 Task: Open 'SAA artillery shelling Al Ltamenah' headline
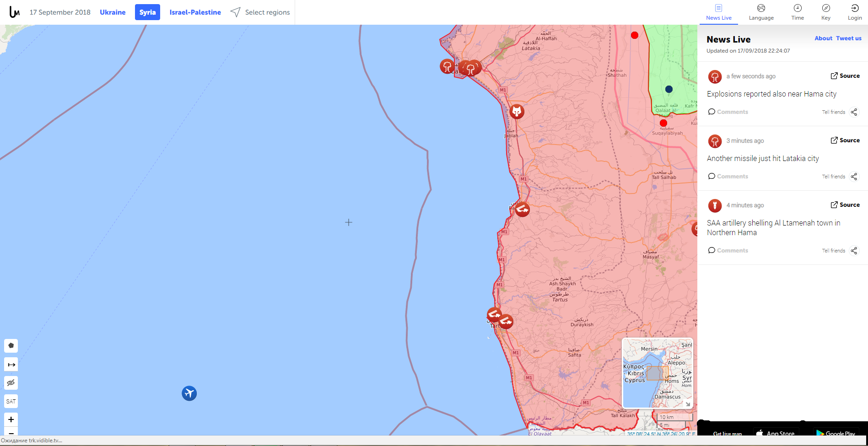[x=773, y=227]
